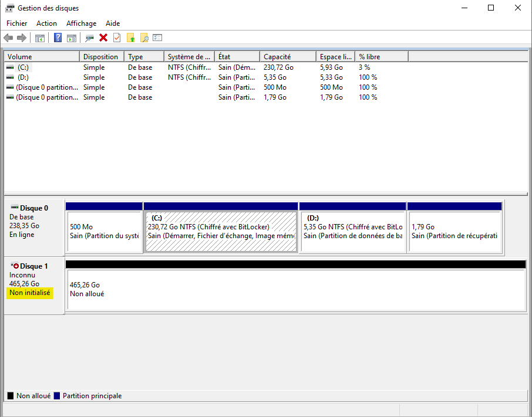Click the disk connection toolbar icon
Image resolution: width=532 pixels, height=417 pixels.
click(89, 38)
